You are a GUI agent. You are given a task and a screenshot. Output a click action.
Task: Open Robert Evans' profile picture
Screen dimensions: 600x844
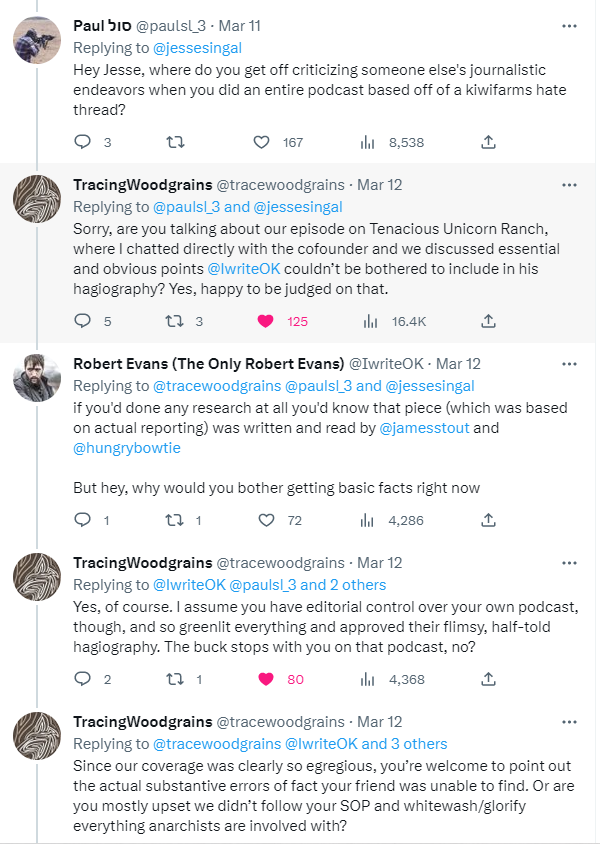[x=37, y=378]
